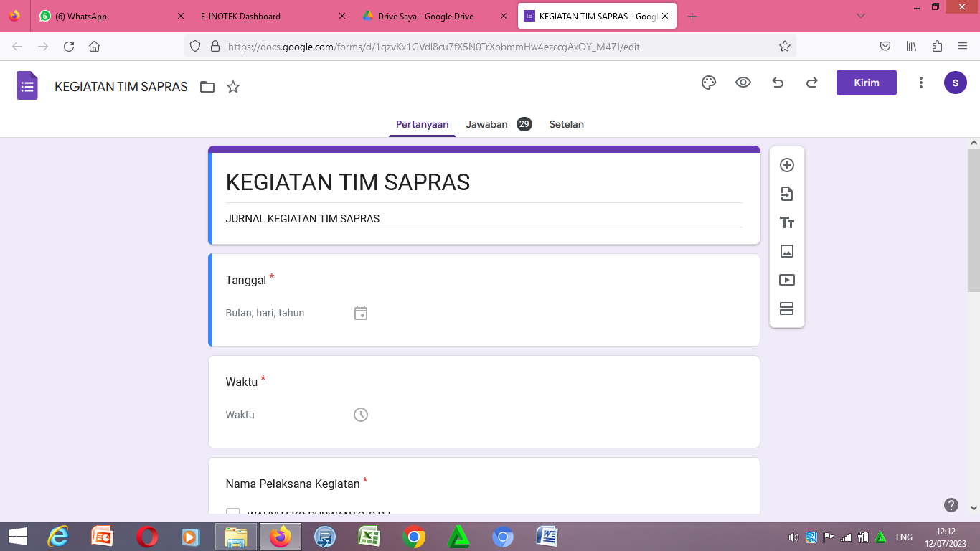The width and height of the screenshot is (980, 551).
Task: Open the customize theme palette
Action: (x=709, y=83)
